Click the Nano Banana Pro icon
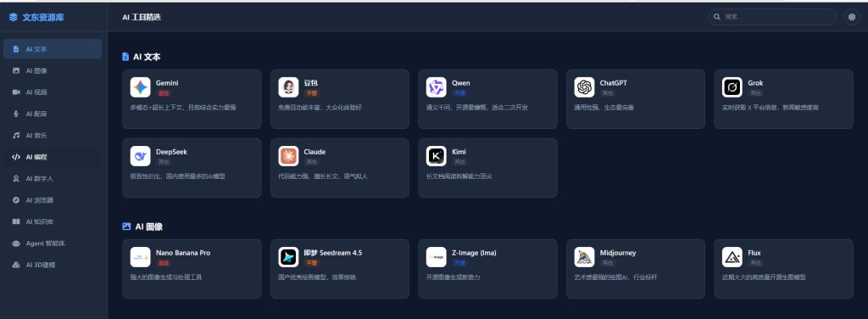Viewport: 868px width, 319px height. (141, 257)
